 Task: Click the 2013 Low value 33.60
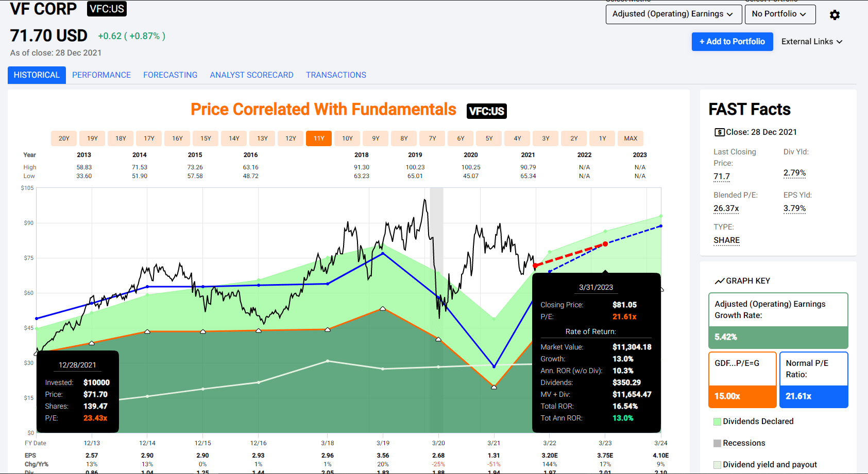[84, 176]
